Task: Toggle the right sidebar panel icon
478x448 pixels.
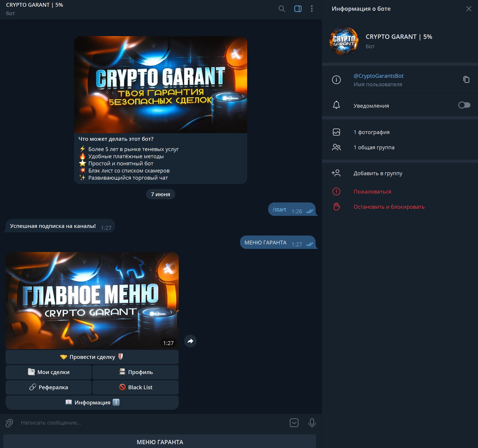Action: (298, 9)
